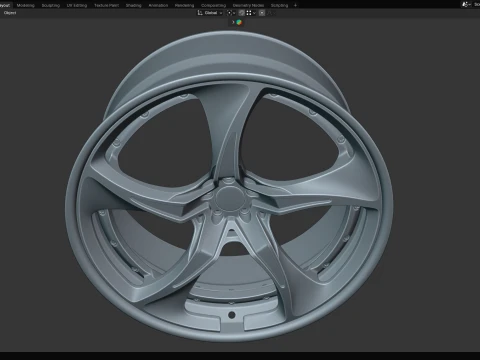
Task: Switch to the Rendering workspace tab
Action: (x=184, y=5)
